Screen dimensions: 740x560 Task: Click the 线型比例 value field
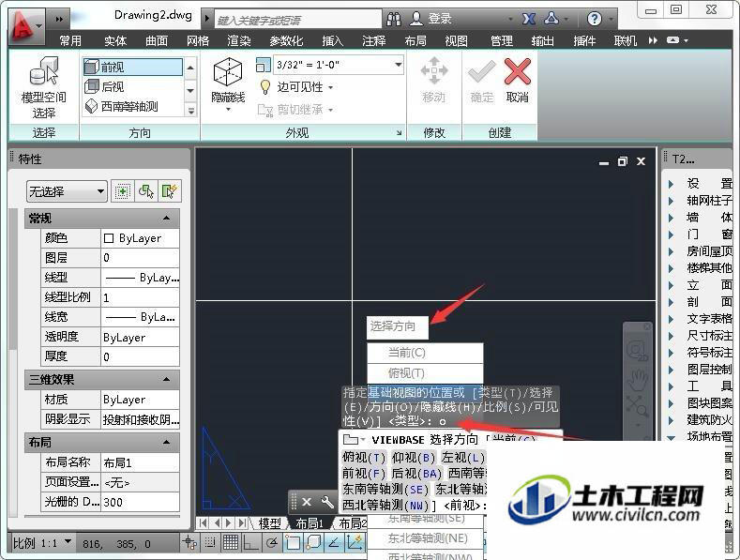click(140, 297)
